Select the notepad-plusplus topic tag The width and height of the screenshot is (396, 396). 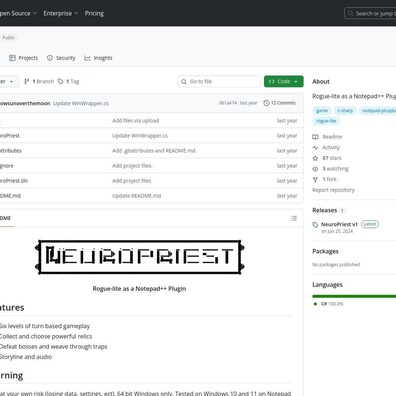[x=377, y=110]
